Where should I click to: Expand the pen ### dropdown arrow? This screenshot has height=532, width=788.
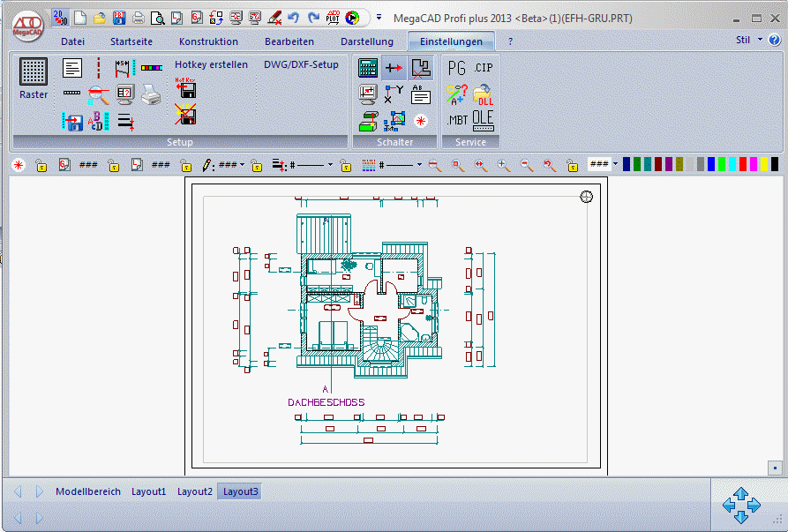click(243, 164)
